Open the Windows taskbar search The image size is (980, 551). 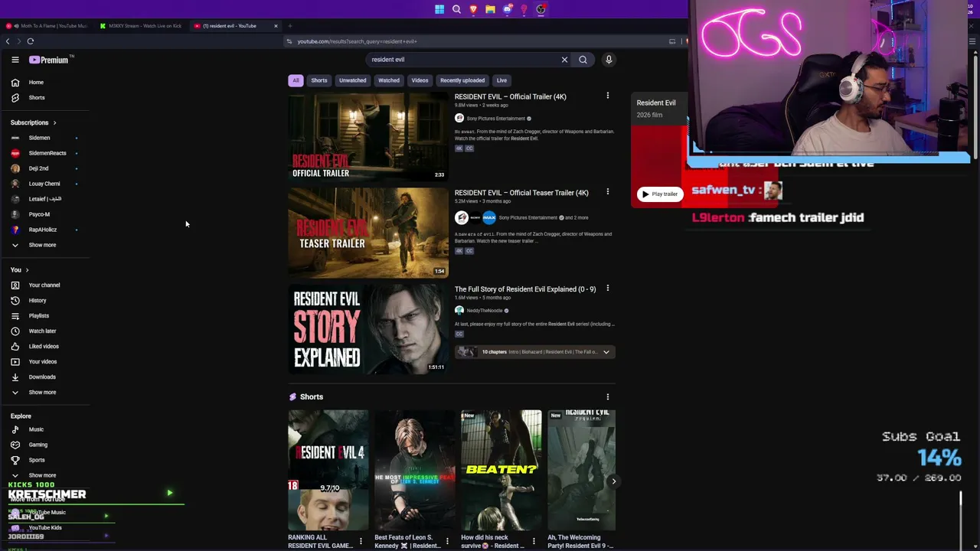[x=456, y=9]
